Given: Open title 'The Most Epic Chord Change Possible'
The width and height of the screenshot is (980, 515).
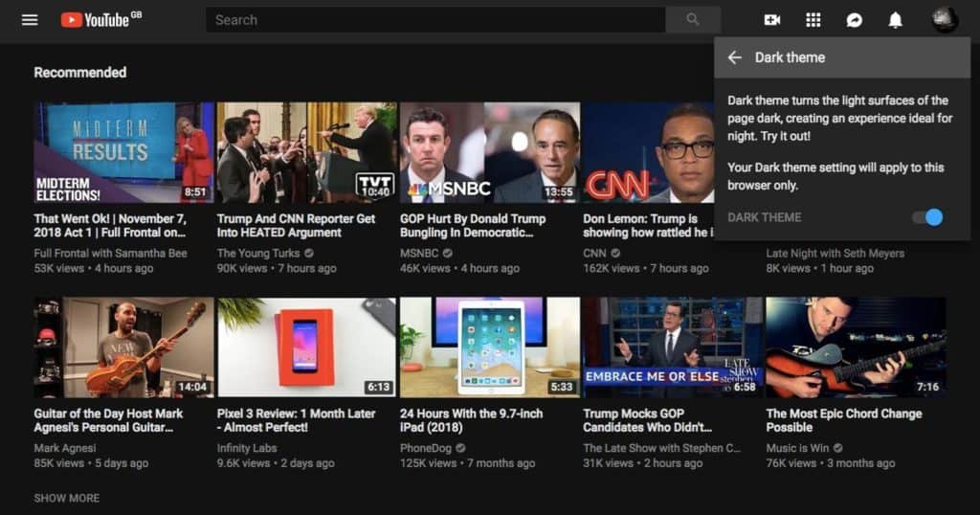Looking at the screenshot, I should tap(844, 420).
